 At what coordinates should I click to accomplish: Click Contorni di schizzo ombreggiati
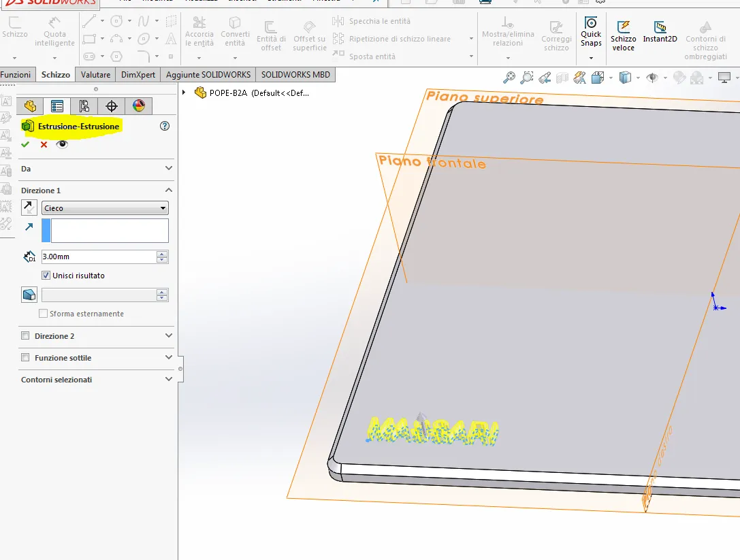pos(705,41)
